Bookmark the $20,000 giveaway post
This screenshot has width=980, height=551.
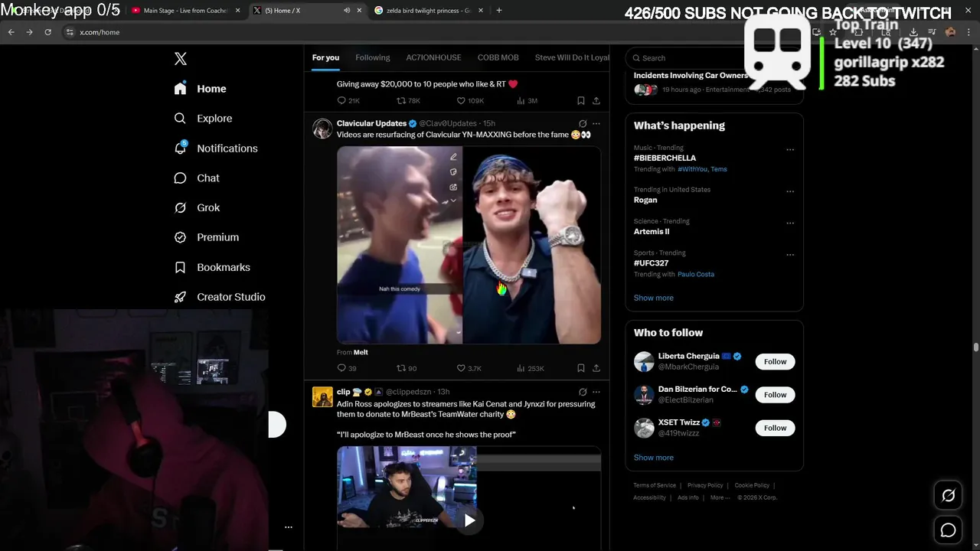point(581,101)
